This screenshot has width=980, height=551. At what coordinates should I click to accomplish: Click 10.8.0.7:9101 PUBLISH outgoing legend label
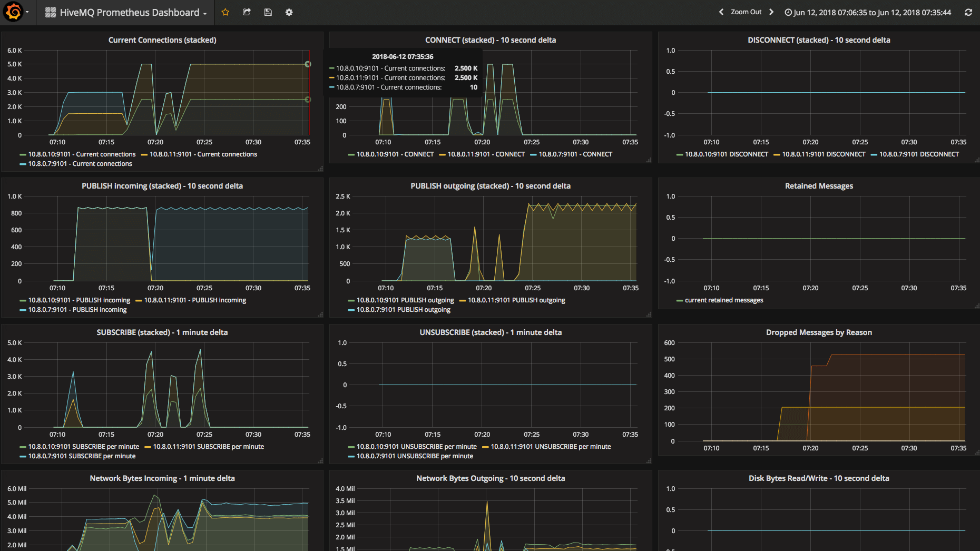click(x=404, y=310)
